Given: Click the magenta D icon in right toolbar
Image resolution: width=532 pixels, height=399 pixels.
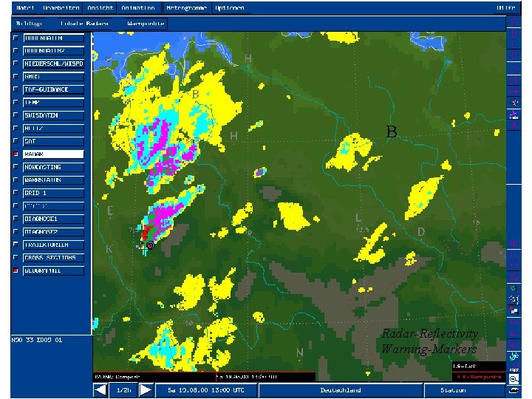Looking at the screenshot, I should 514,55.
